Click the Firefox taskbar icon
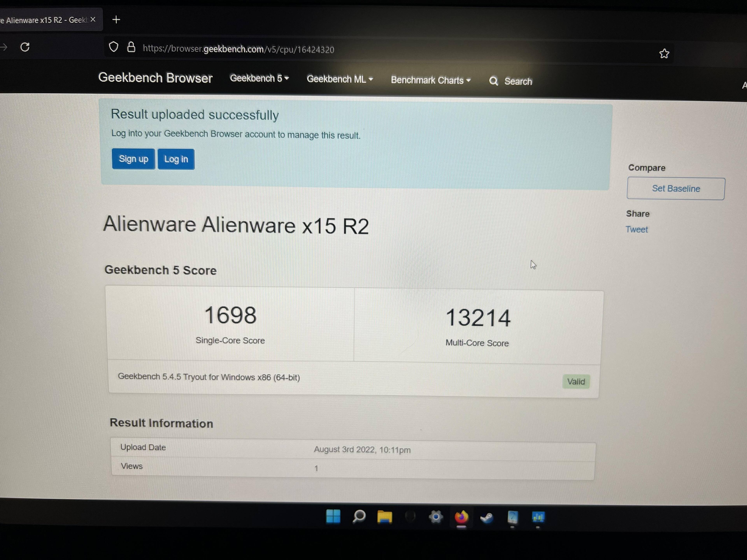Screen dimensions: 747x560 tap(461, 517)
